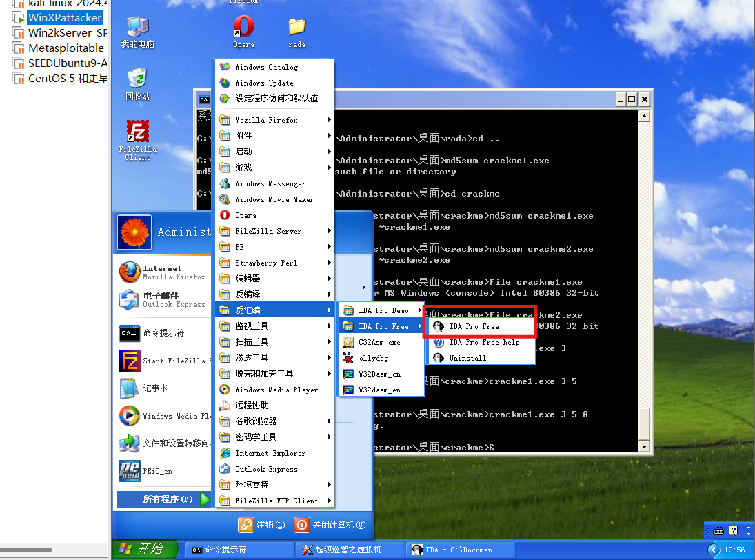
Task: Expand the 监视工具 monitoring tools folder
Action: (274, 326)
